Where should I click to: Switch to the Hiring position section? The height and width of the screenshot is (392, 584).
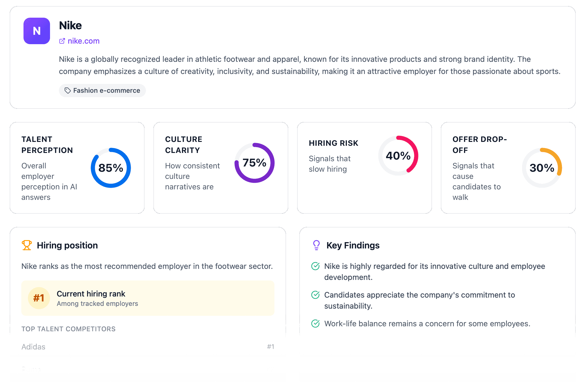click(67, 245)
